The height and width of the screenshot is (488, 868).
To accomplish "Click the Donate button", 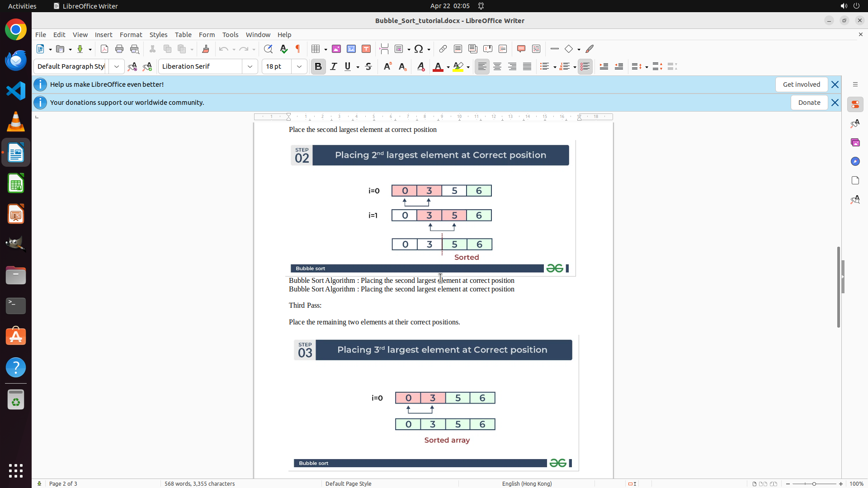I will pos(809,103).
